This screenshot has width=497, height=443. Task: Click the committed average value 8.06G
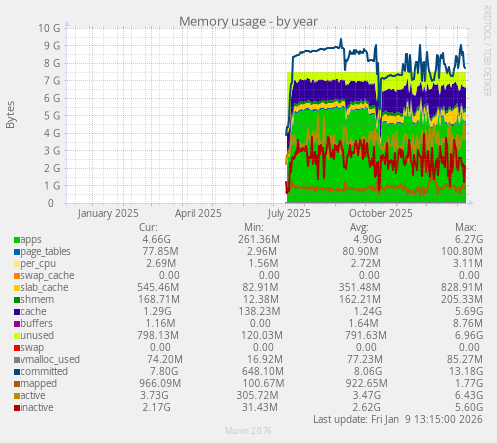click(368, 371)
